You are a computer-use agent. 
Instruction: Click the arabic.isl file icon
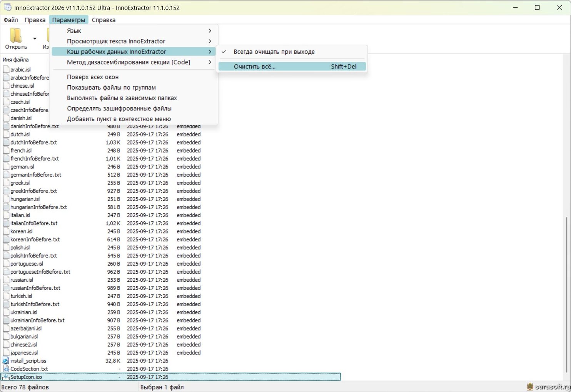tap(6, 70)
